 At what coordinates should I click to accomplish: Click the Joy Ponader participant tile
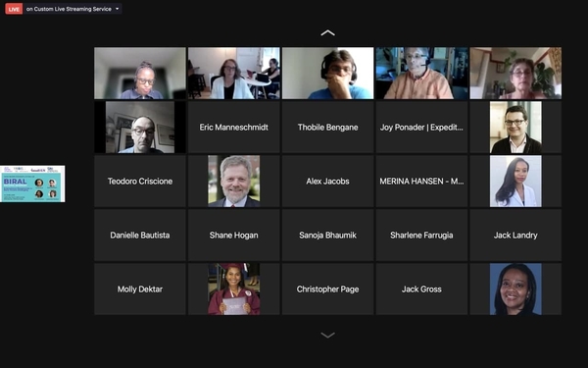point(421,127)
